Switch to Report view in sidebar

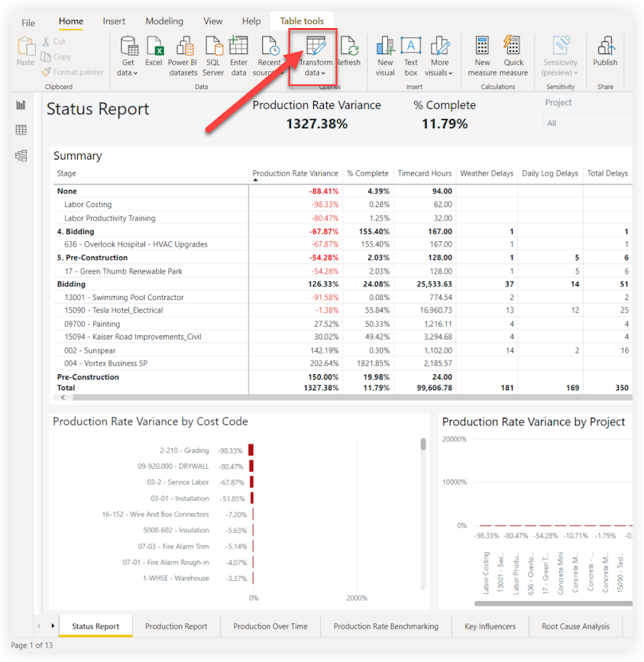pos(21,105)
